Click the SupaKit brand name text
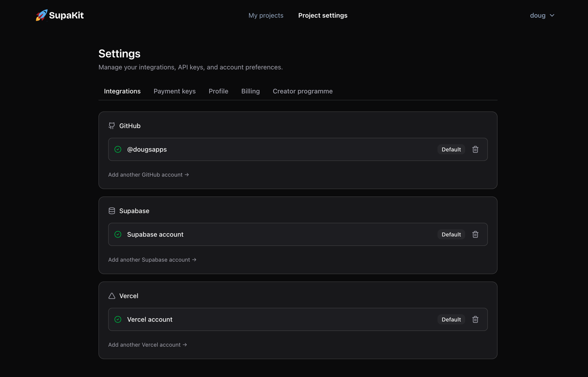 pos(66,15)
